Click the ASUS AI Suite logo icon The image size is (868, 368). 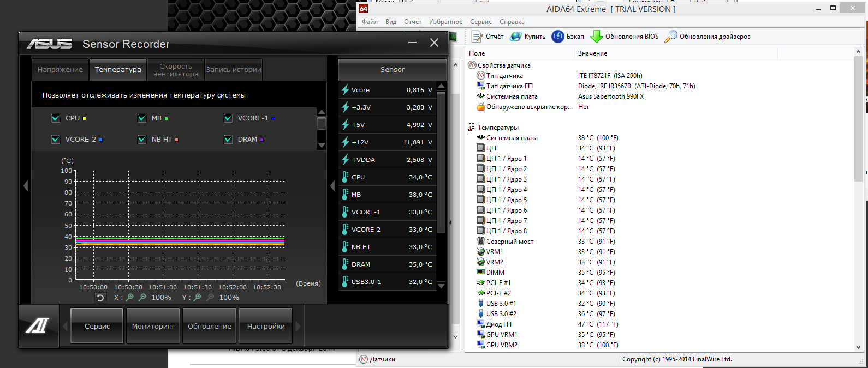click(x=38, y=326)
